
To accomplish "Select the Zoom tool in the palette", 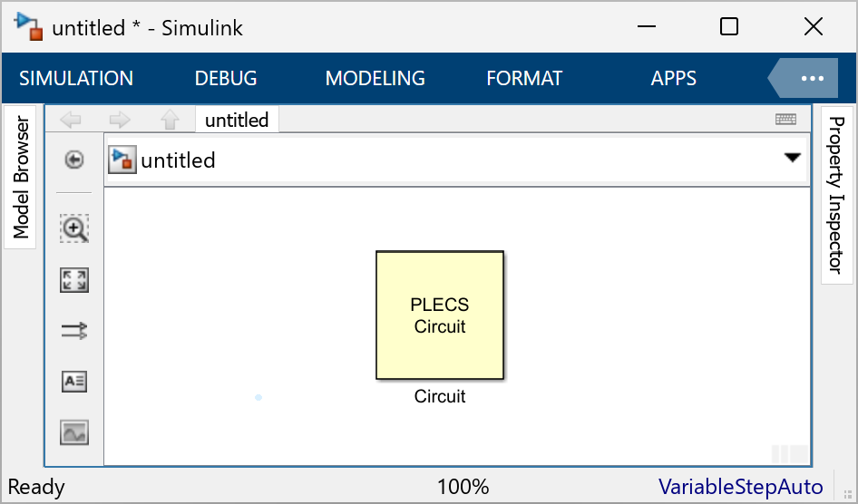I will tap(74, 229).
